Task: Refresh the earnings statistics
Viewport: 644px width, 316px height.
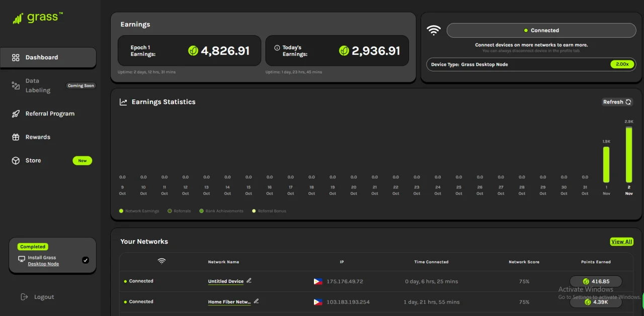Action: (x=617, y=102)
